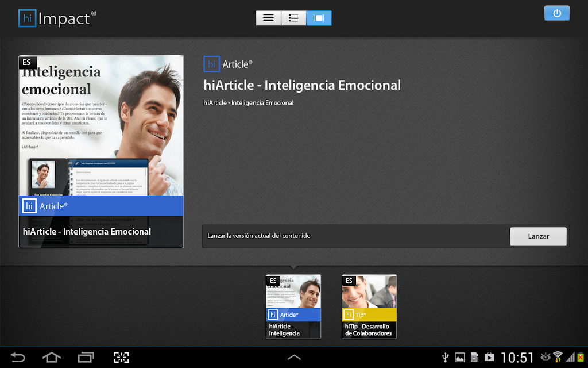
Task: Switch to the detailed list view
Action: point(293,18)
